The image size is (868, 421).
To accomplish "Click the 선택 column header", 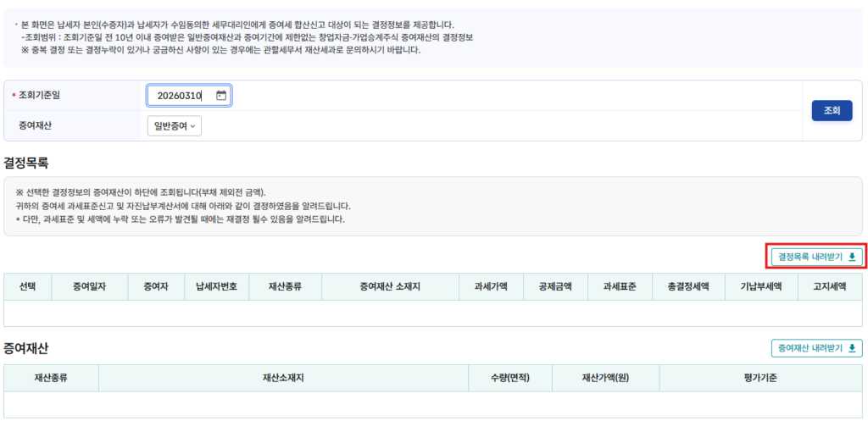I will point(27,287).
